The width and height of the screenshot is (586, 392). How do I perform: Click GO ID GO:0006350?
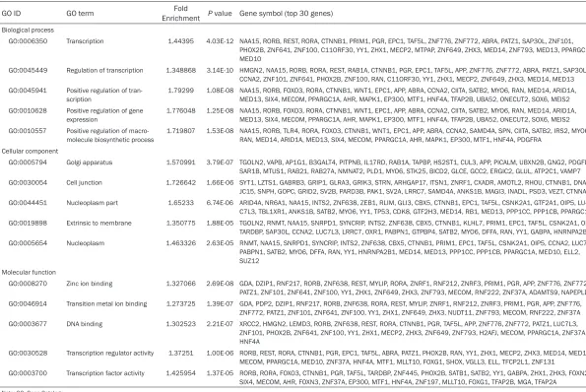coord(28,41)
